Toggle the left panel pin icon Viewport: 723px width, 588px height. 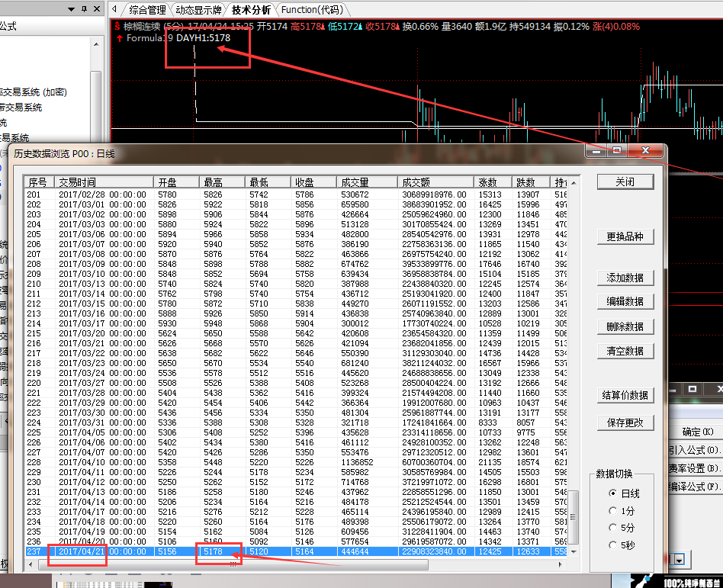84,8
